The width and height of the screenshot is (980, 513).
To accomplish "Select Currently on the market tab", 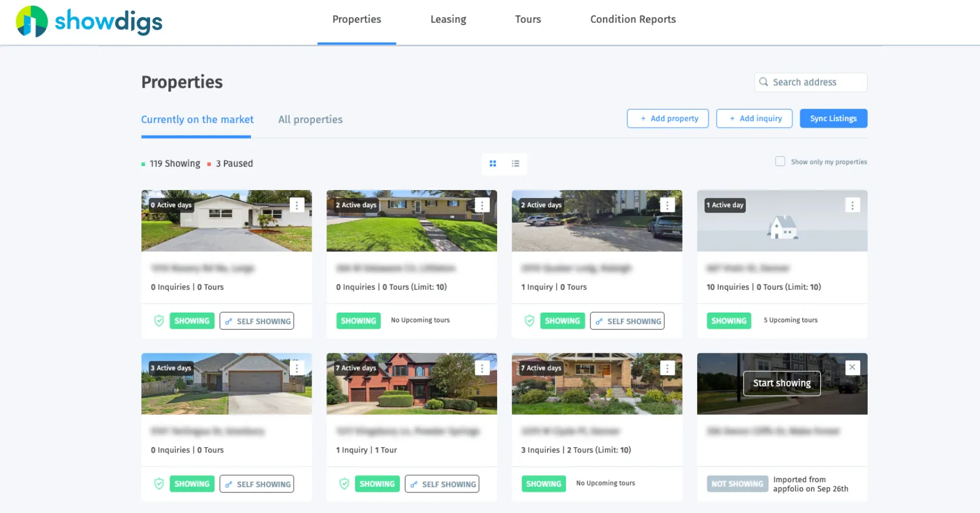I will pyautogui.click(x=197, y=120).
